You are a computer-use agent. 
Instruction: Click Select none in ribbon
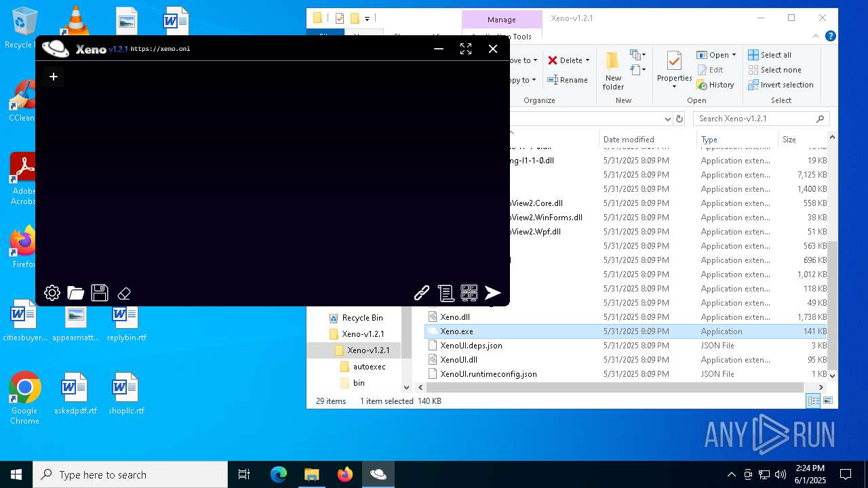pos(774,70)
